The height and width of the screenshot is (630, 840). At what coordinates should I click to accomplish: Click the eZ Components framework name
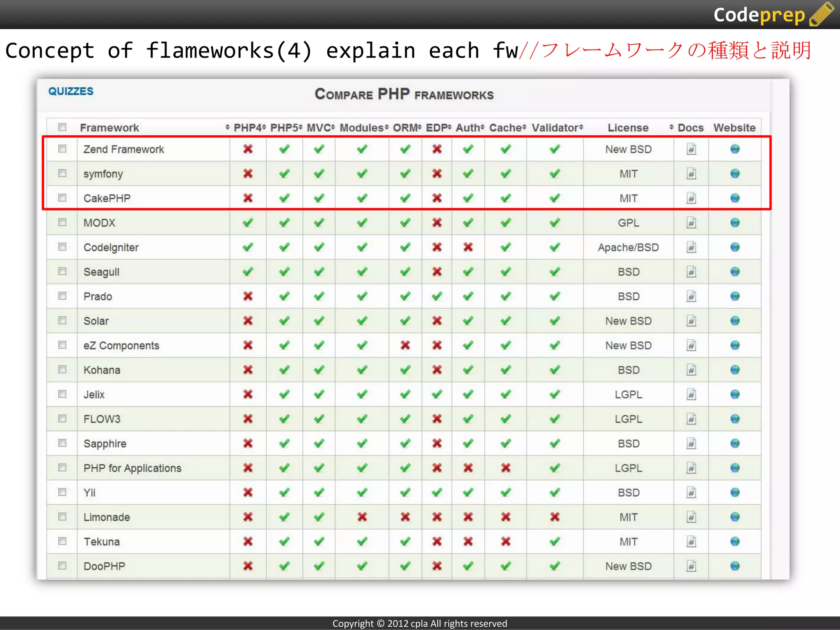(x=121, y=346)
